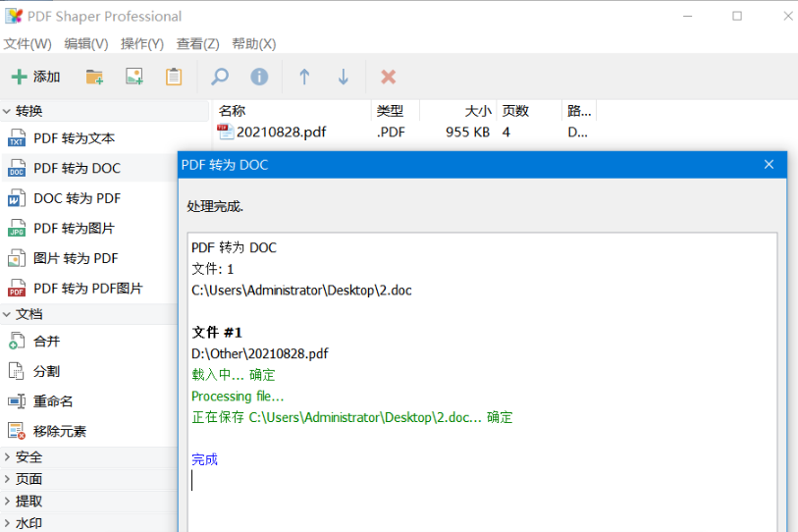Screen dimensions: 798x532
Task: Maximize the PDF Shaper Professional window
Action: pos(737,16)
